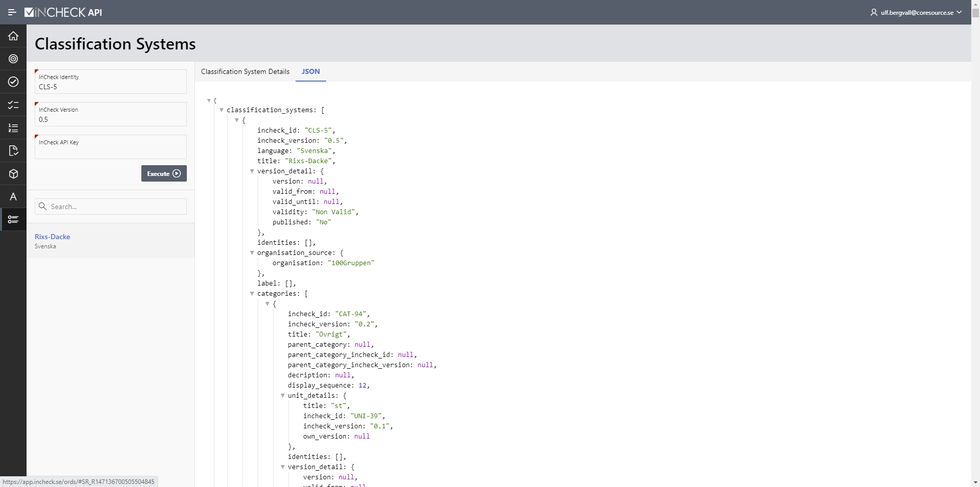Select the JSON tab
The image size is (980, 487).
310,72
